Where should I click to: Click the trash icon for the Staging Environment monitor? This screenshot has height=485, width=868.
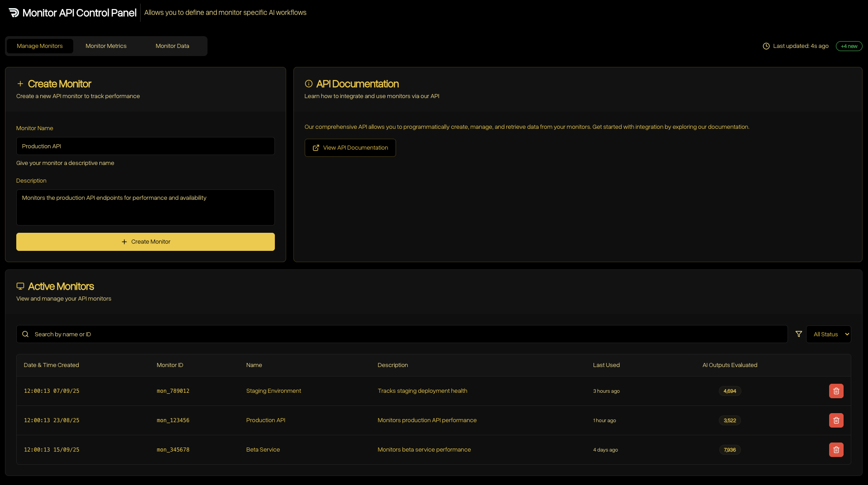click(x=835, y=391)
